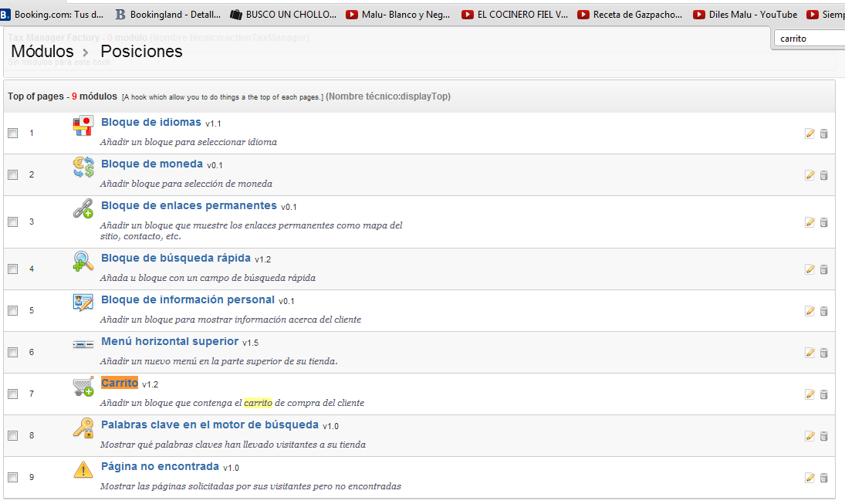The width and height of the screenshot is (845, 504).
Task: Check the box for Bloque de idiomas
Action: 12,134
